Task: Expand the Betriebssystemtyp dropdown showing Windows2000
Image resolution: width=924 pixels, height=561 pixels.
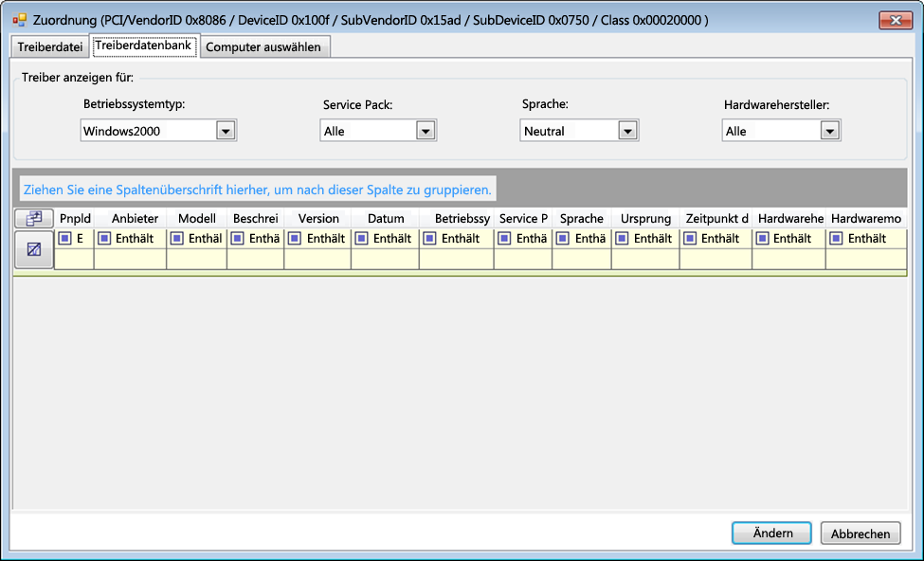Action: point(226,131)
